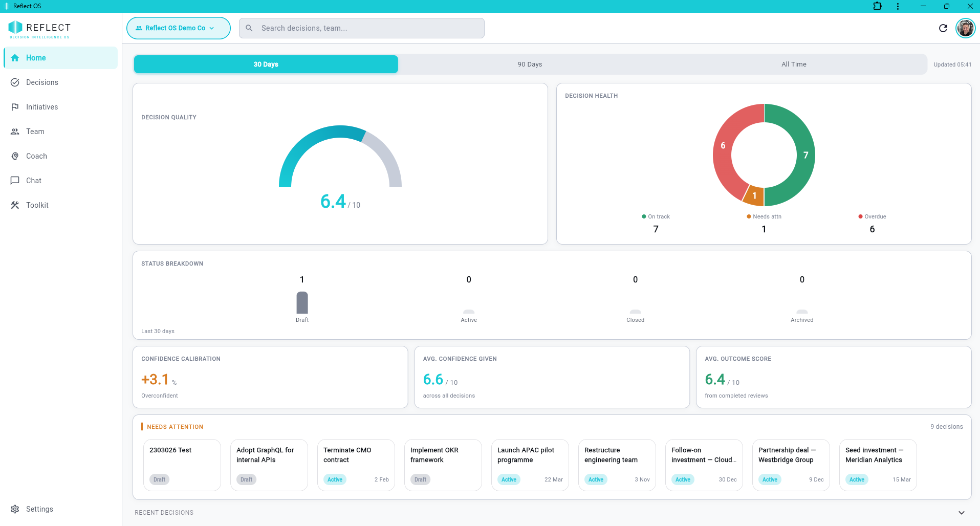Expand the Recent Decisions section chevron
Viewport: 980px width, 526px height.
[x=962, y=513]
